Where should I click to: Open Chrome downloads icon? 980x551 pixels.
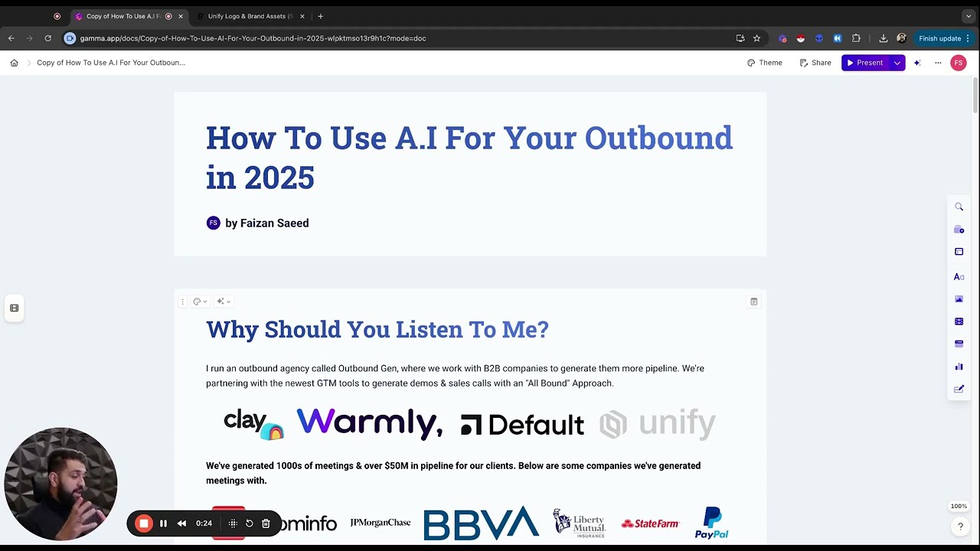click(x=883, y=38)
